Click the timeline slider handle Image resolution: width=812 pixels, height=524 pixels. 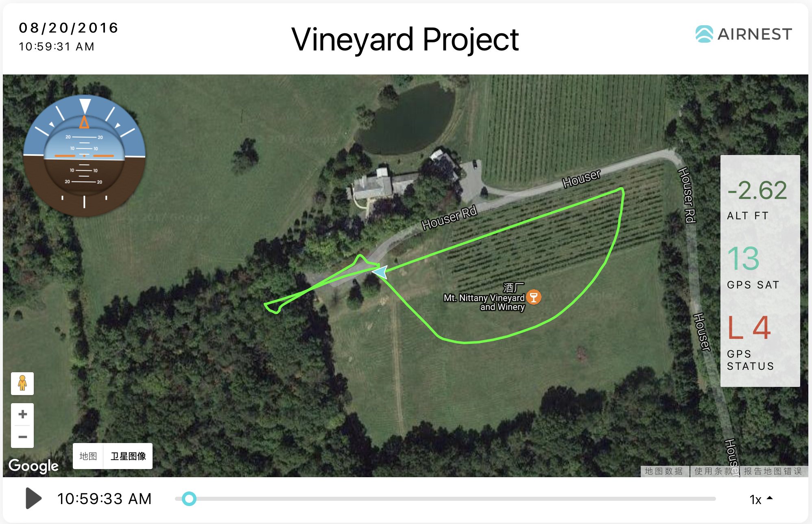[189, 498]
